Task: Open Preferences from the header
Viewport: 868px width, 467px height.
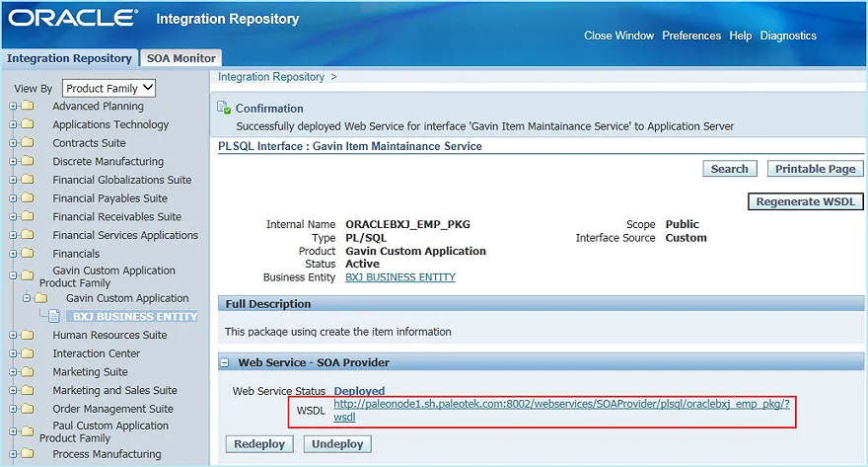Action: pyautogui.click(x=691, y=36)
